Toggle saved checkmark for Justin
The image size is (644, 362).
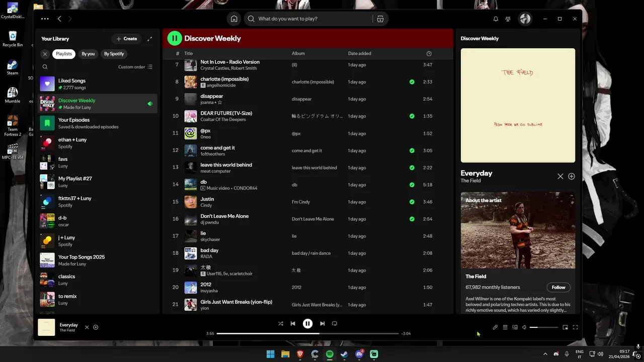412,202
